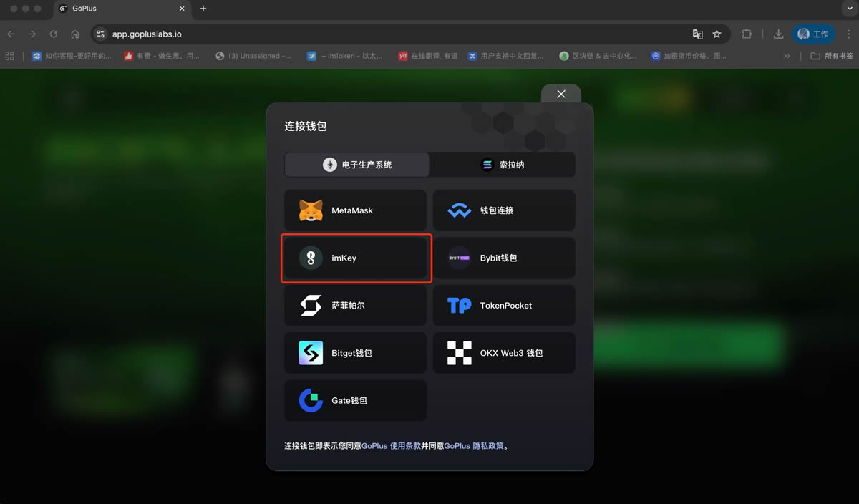Screen dimensions: 859x504
Task: Open the site info icon in address bar
Action: click(100, 34)
